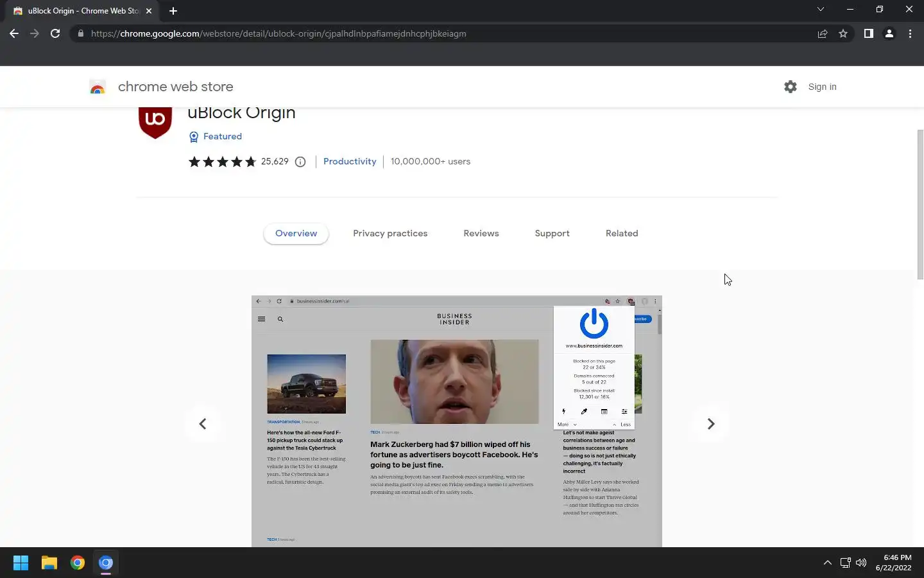
Task: Open Chrome three-dot menu
Action: (910, 33)
